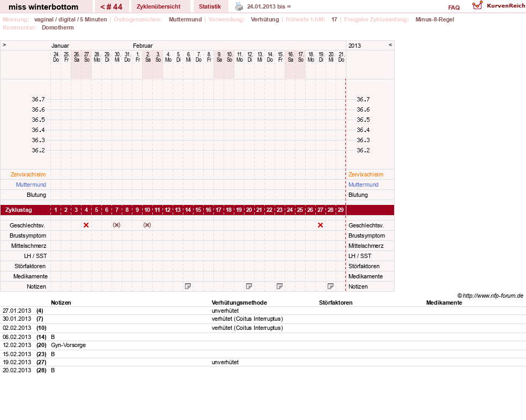Click the 'Minus-8-Regel' setting value

pos(434,19)
